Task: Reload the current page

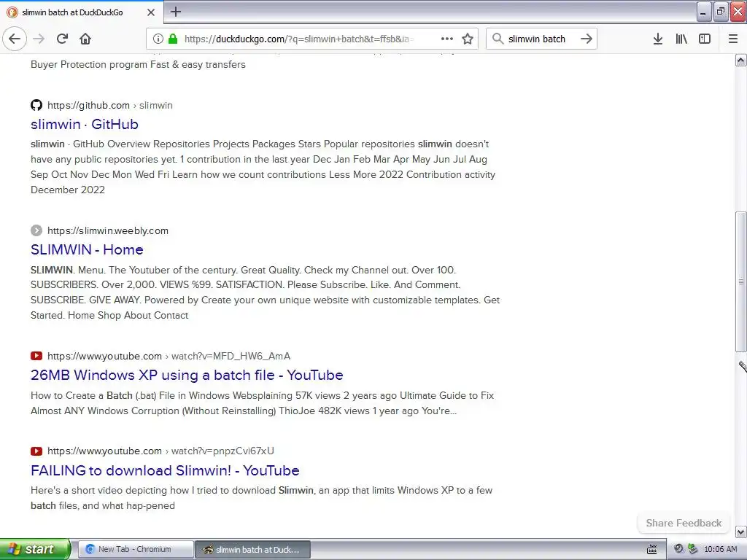Action: [63, 39]
